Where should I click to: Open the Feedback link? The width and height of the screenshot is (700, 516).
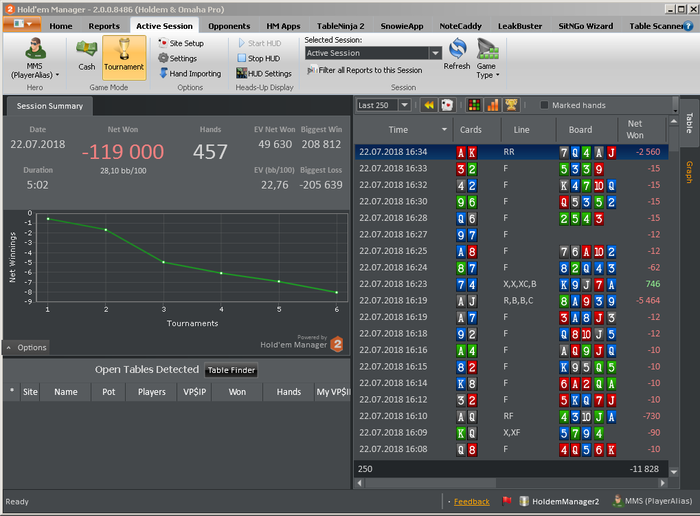coord(471,502)
